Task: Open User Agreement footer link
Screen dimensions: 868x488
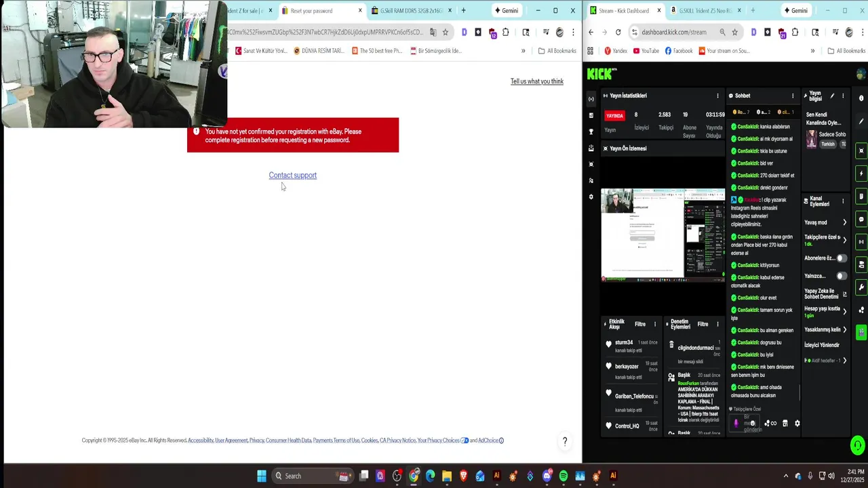Action: (x=231, y=441)
